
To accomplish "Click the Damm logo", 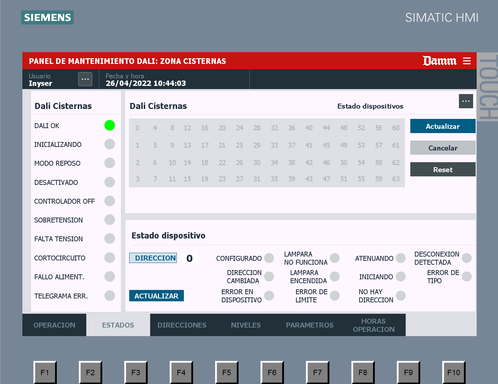I will point(440,61).
